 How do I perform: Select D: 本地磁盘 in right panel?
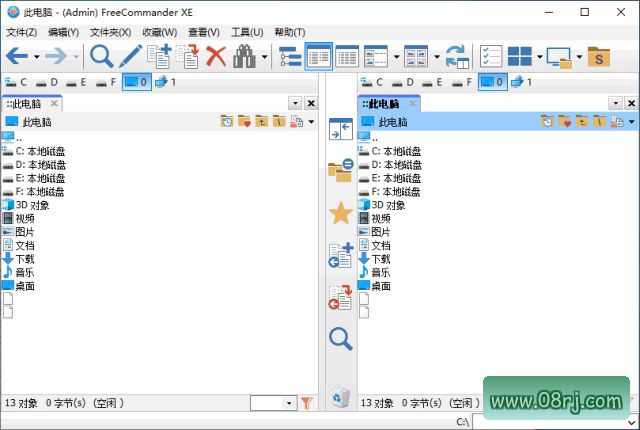pos(390,165)
